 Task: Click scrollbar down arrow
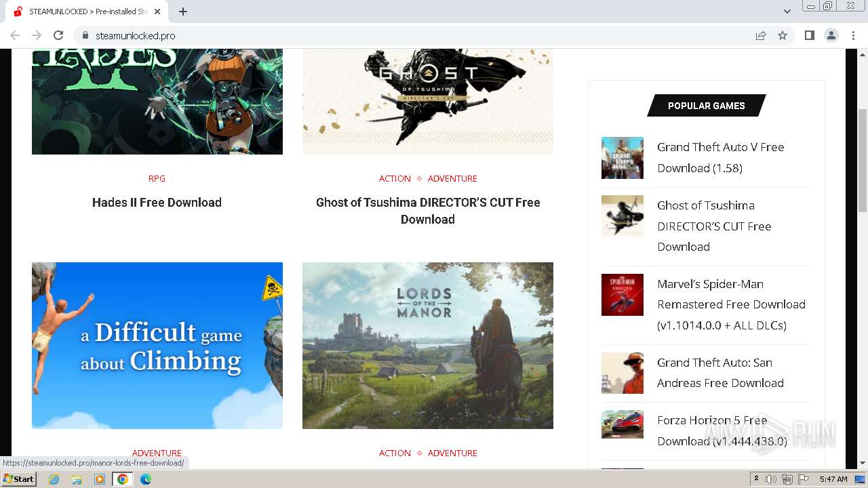coord(863,464)
